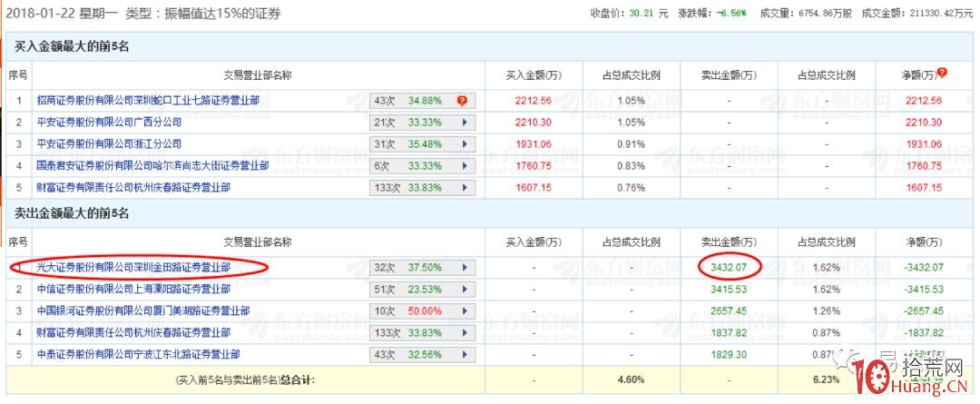The height and width of the screenshot is (404, 980).
Task: Click the net amount -3432.07
Action: tap(923, 268)
